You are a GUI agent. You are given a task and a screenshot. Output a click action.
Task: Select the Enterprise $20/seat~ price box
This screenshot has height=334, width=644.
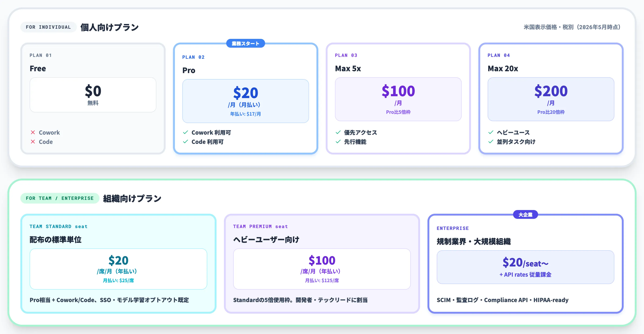(525, 267)
